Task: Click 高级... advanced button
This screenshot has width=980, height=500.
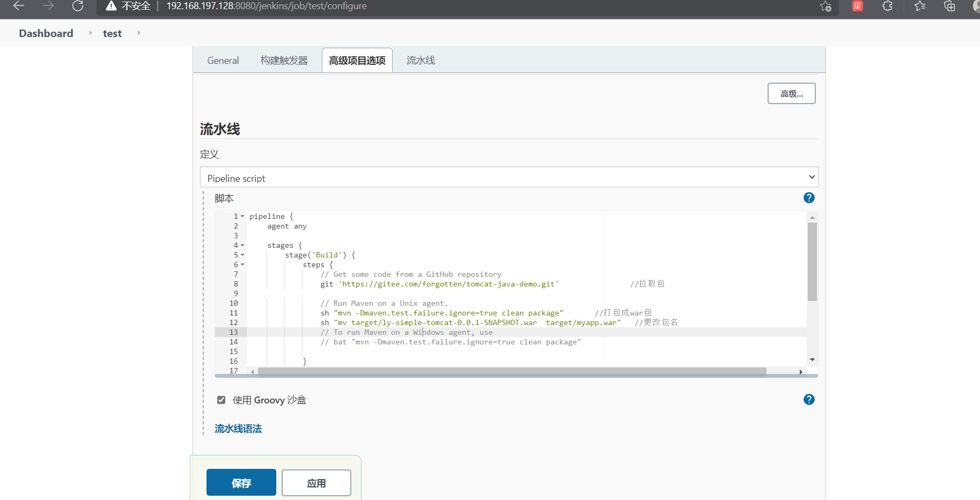Action: (x=791, y=93)
